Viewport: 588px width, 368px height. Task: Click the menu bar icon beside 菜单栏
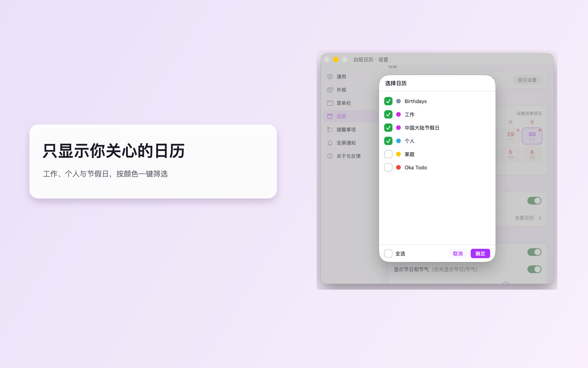pyautogui.click(x=330, y=103)
